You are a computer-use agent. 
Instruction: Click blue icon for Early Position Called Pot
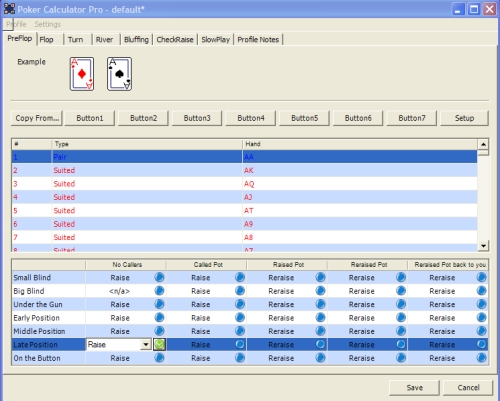coord(240,318)
